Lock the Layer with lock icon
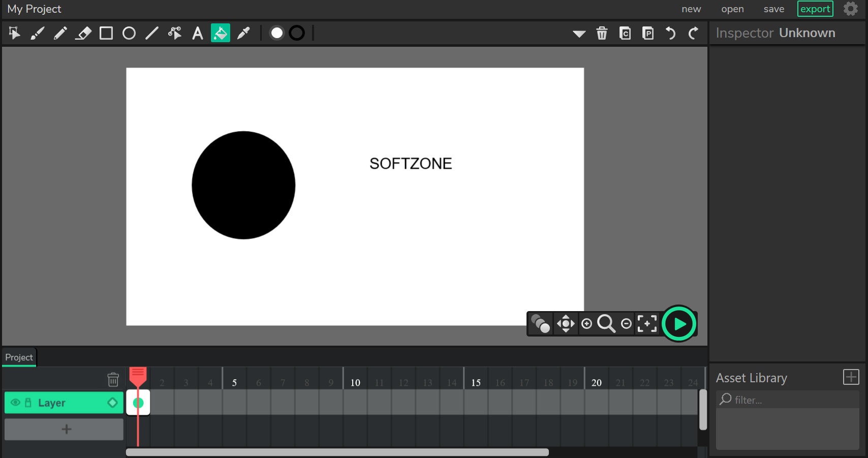 28,403
